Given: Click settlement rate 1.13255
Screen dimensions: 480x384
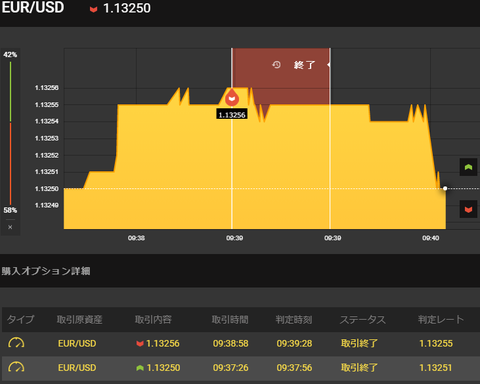Looking at the screenshot, I should [436, 343].
